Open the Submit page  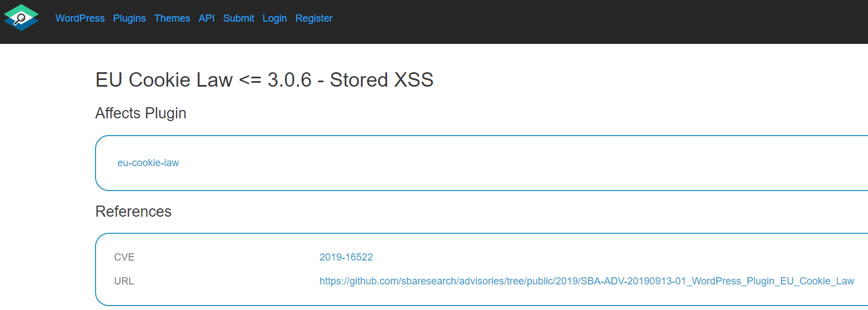click(239, 18)
